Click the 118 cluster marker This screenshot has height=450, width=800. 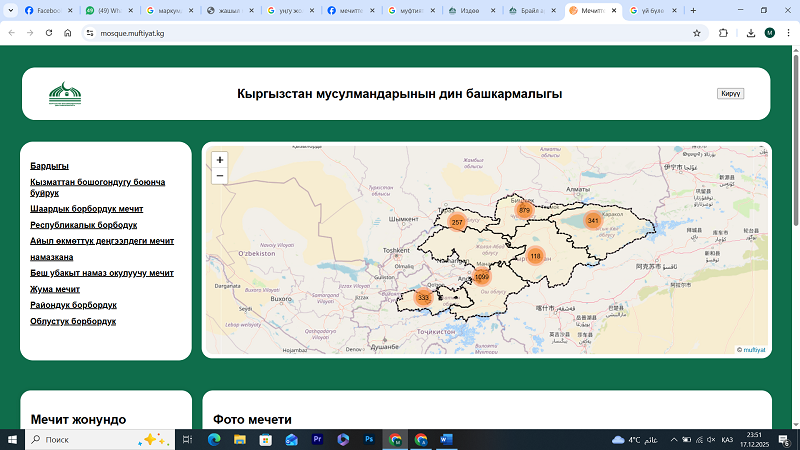pyautogui.click(x=535, y=256)
